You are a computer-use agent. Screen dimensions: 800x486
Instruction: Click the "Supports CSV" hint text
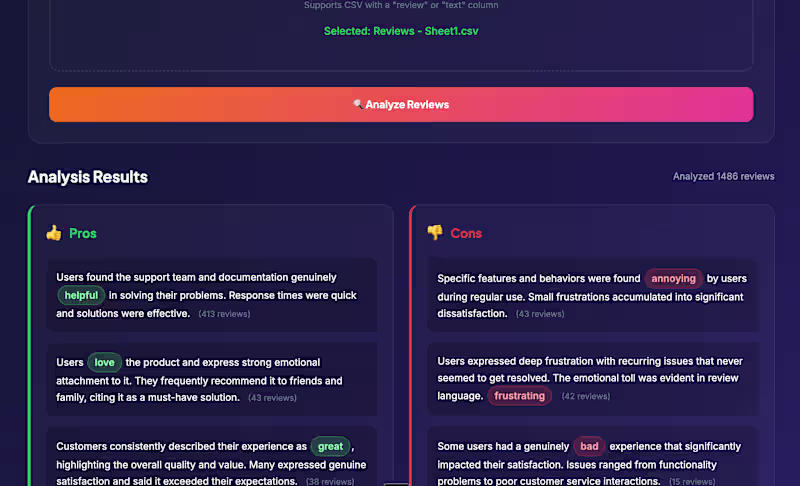point(401,5)
